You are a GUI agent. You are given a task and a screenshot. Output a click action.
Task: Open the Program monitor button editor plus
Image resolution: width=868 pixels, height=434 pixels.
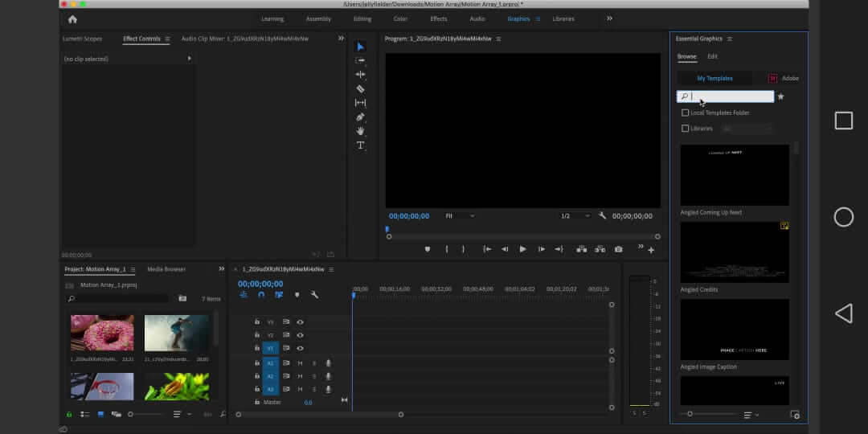(x=651, y=250)
